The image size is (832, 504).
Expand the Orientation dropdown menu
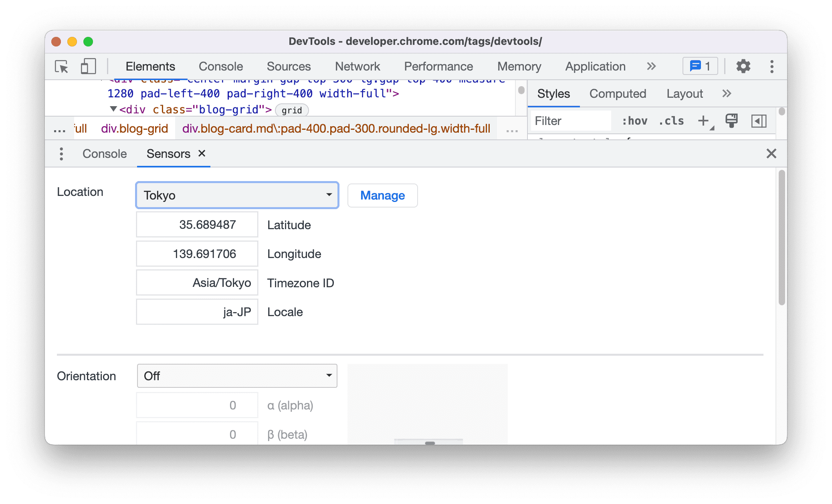pos(236,375)
